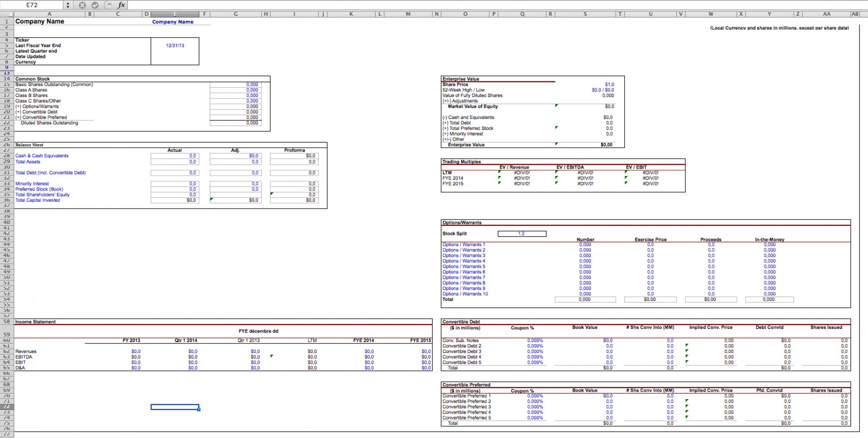Click into the formula bar input area
The image size is (868, 438).
pos(497,5)
